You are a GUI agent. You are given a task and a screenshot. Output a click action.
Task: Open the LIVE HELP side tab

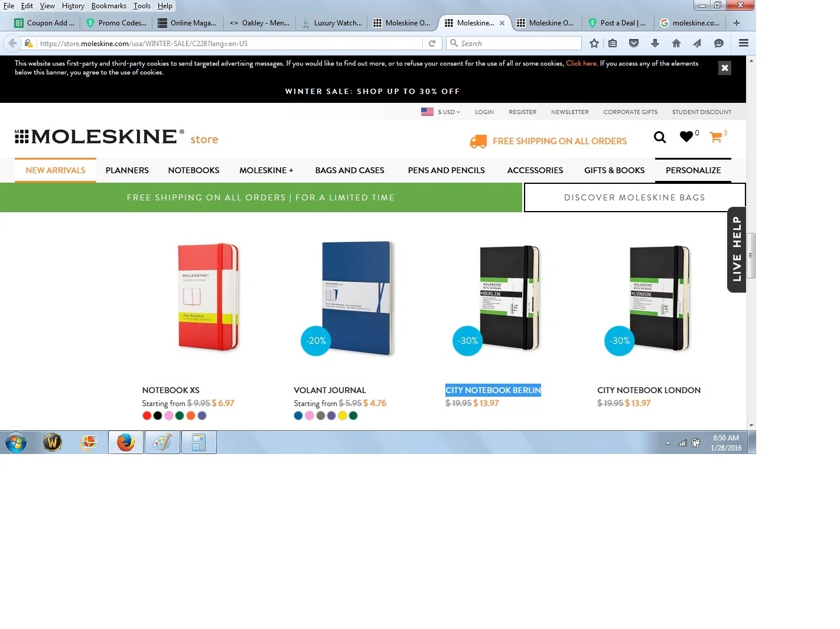pyautogui.click(x=737, y=249)
